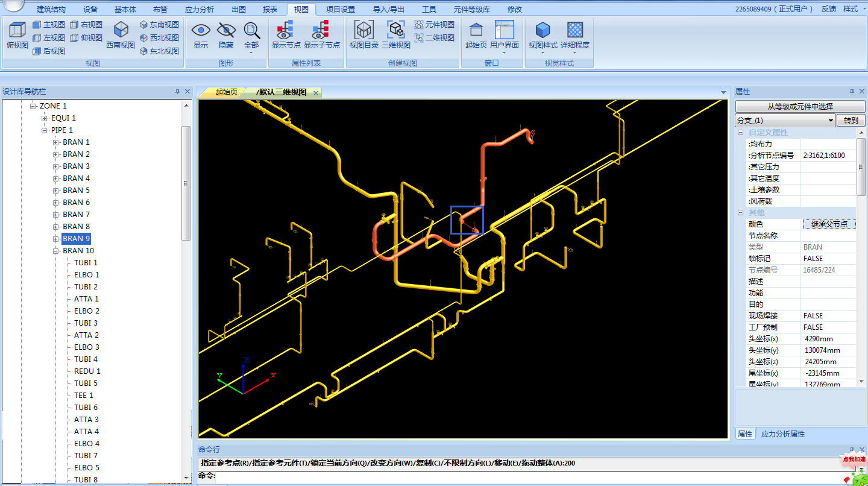The height and width of the screenshot is (486, 868).
Task: Click the 从等级或元件中选择 button
Action: (800, 107)
